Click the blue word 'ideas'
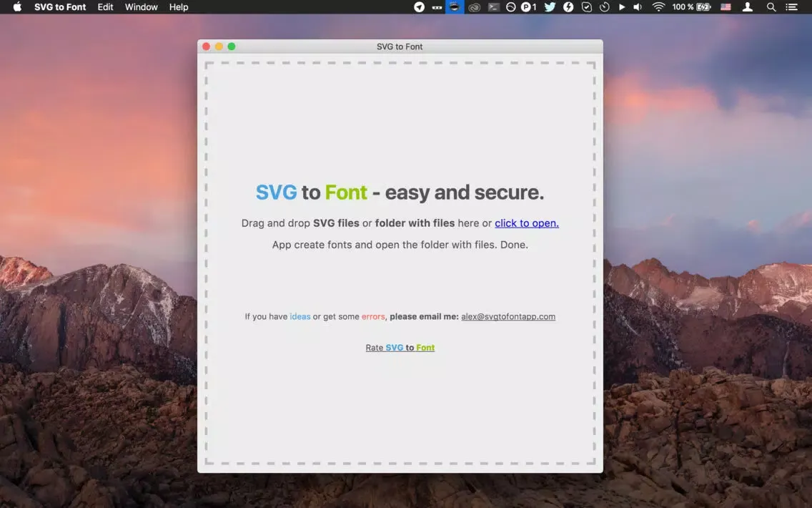 point(299,316)
